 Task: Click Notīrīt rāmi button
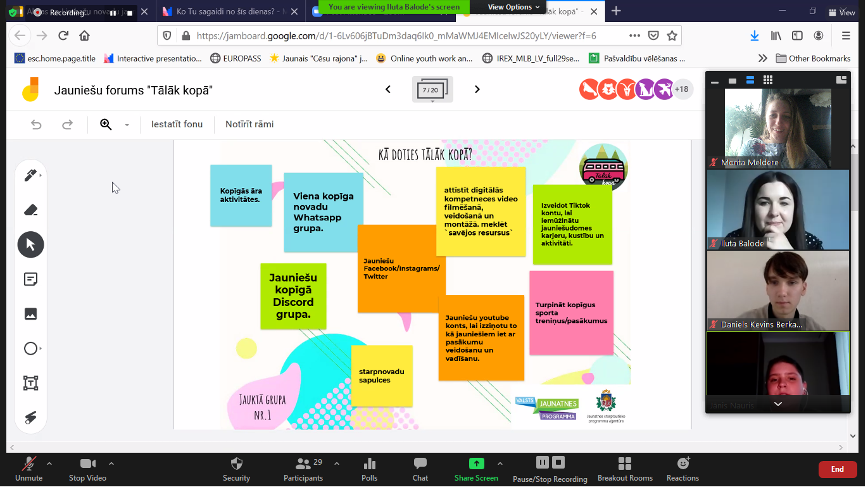tap(249, 124)
